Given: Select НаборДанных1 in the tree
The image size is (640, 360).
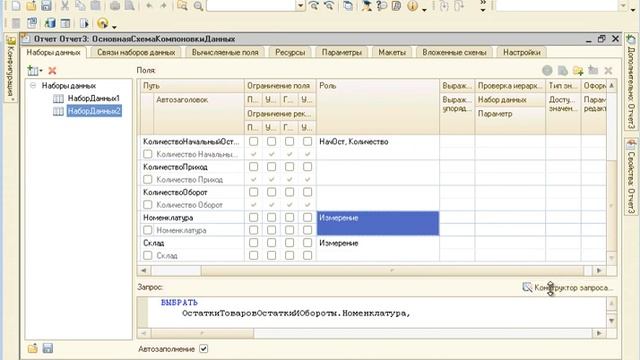Looking at the screenshot, I should click(x=93, y=98).
